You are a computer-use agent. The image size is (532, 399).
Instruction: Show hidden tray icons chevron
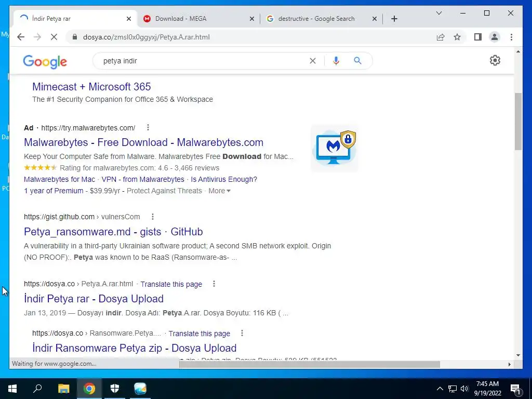[440, 389]
